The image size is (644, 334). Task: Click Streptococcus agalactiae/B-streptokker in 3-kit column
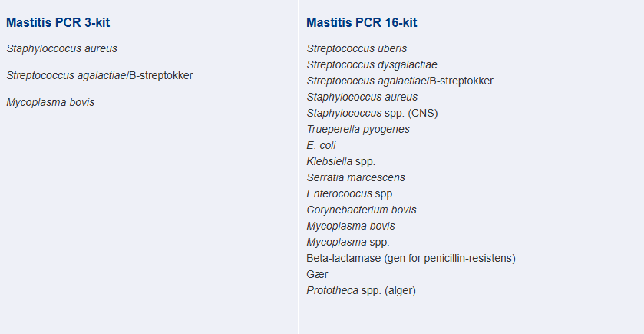click(x=99, y=75)
